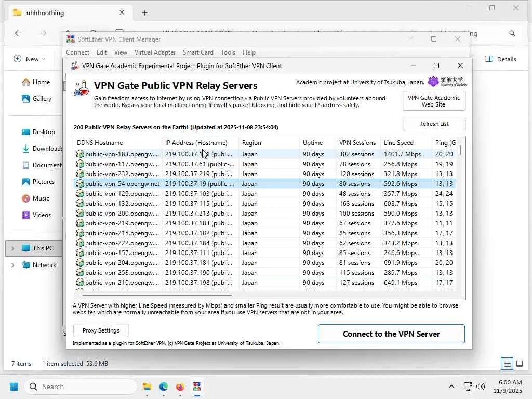Open the New dropdown in File Explorer

[x=30, y=59]
